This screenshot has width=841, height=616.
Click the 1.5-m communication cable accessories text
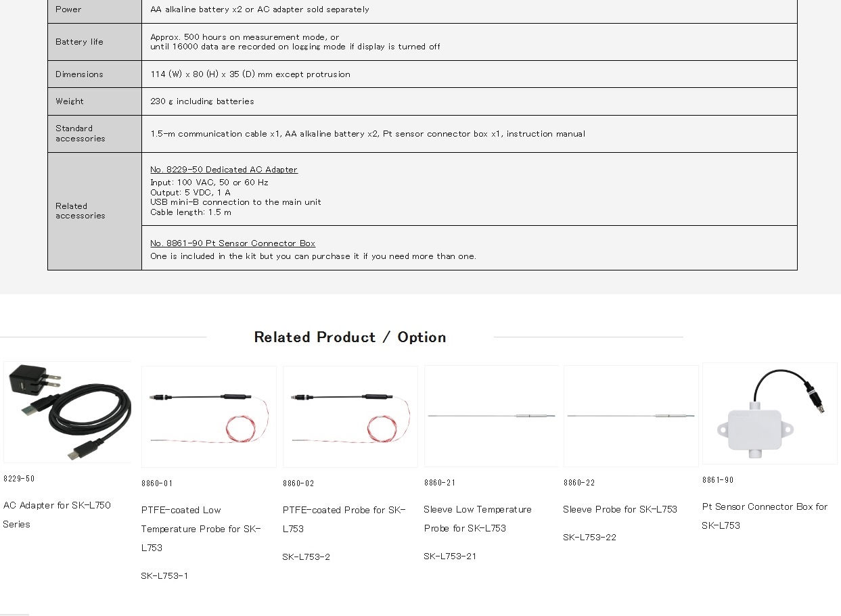click(367, 134)
